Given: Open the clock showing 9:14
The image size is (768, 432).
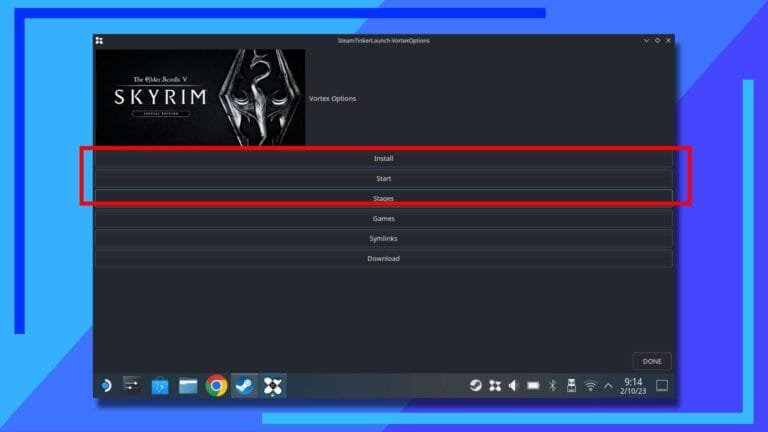Looking at the screenshot, I should (x=633, y=386).
